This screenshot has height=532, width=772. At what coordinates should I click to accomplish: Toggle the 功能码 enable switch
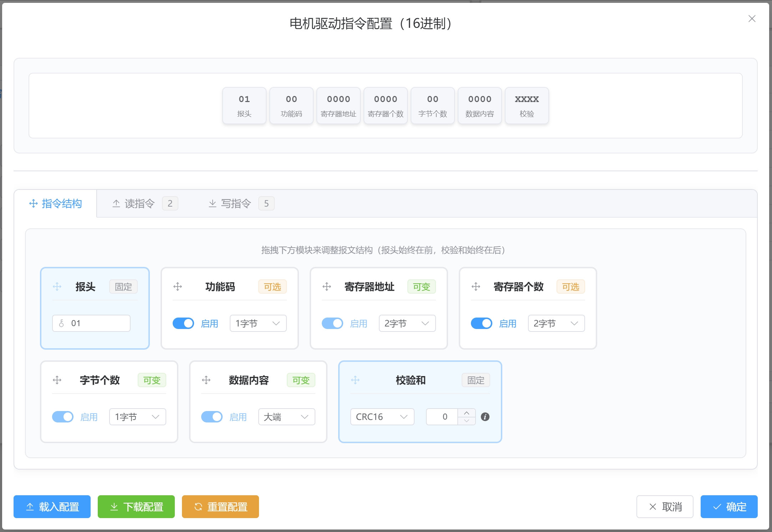183,323
